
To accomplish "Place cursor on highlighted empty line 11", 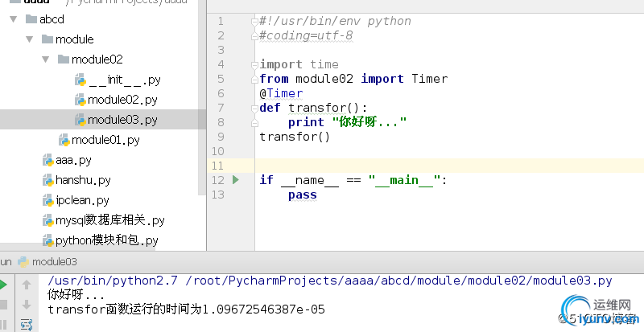I will [449, 166].
